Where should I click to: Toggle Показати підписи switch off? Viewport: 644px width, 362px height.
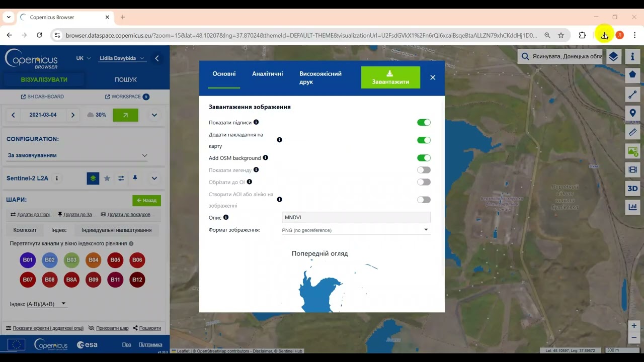(x=424, y=122)
